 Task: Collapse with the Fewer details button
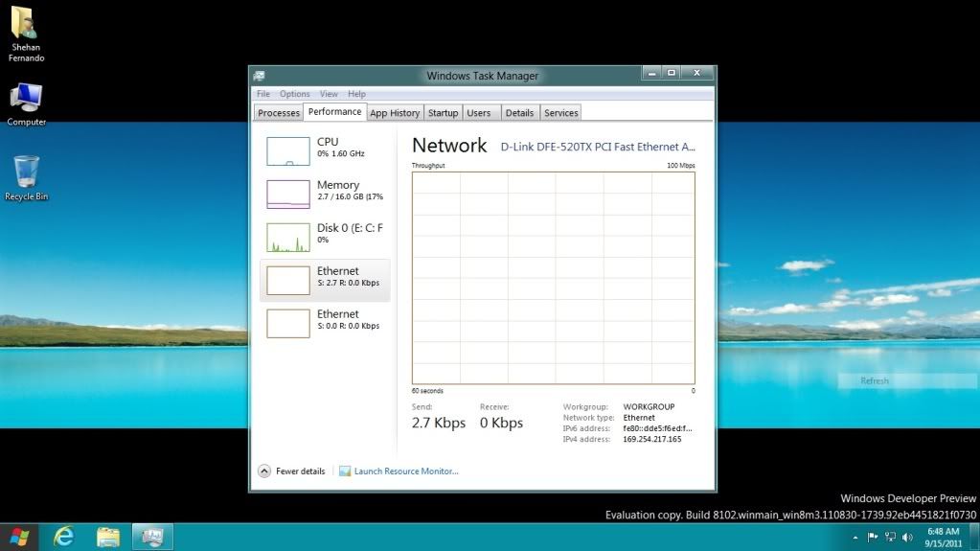(291, 471)
